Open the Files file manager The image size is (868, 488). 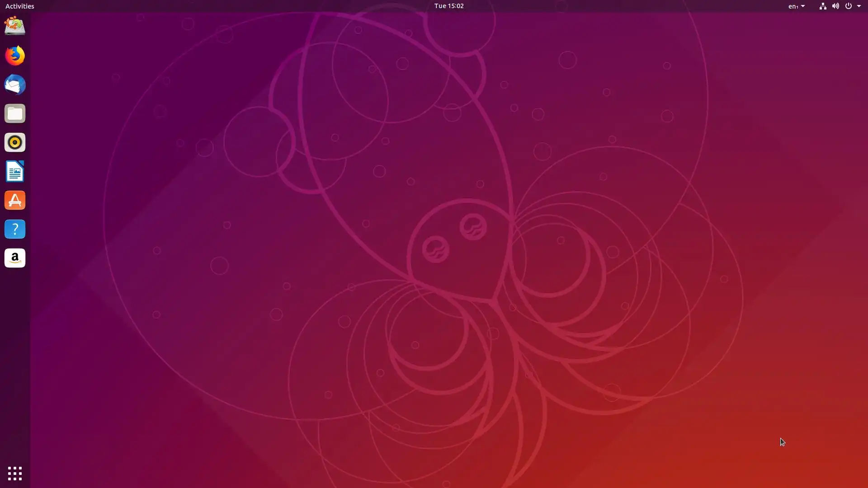pos(15,113)
